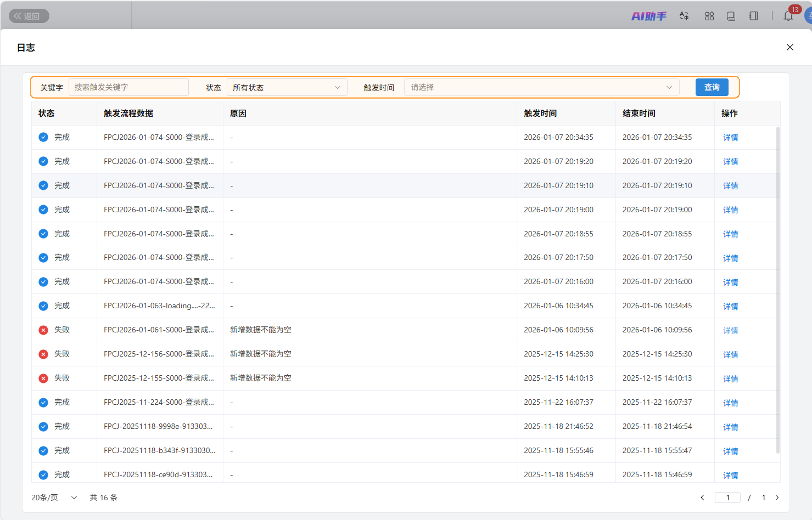Click the page number input box
This screenshot has height=520, width=812.
tap(727, 497)
